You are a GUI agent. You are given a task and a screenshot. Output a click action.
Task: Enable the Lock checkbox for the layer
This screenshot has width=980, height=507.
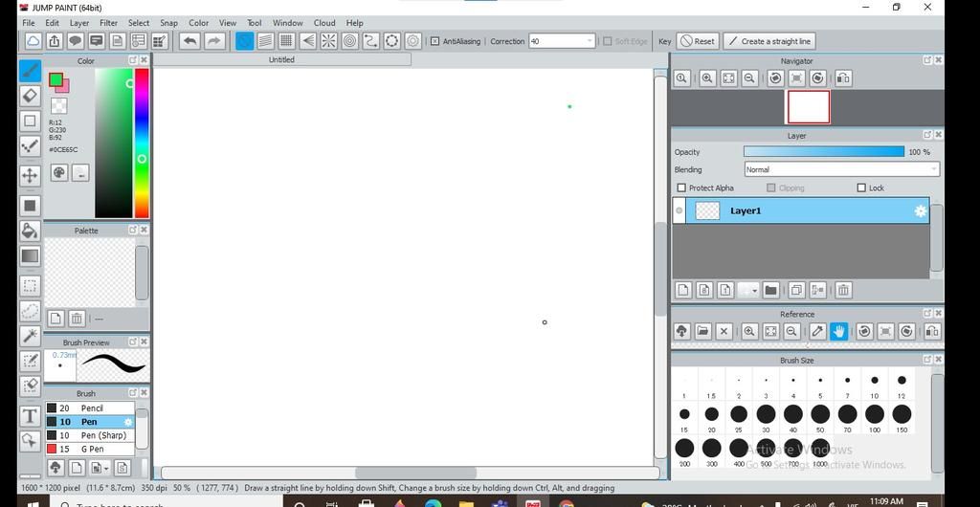pyautogui.click(x=861, y=187)
